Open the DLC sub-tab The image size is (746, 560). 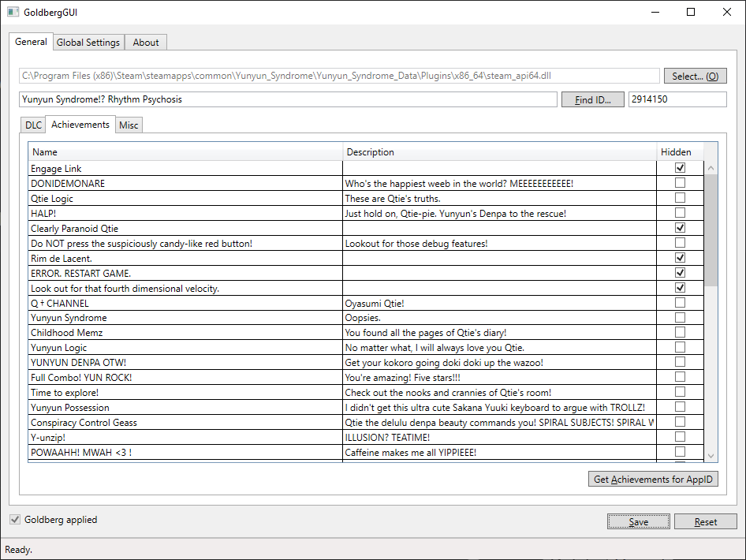tap(33, 125)
